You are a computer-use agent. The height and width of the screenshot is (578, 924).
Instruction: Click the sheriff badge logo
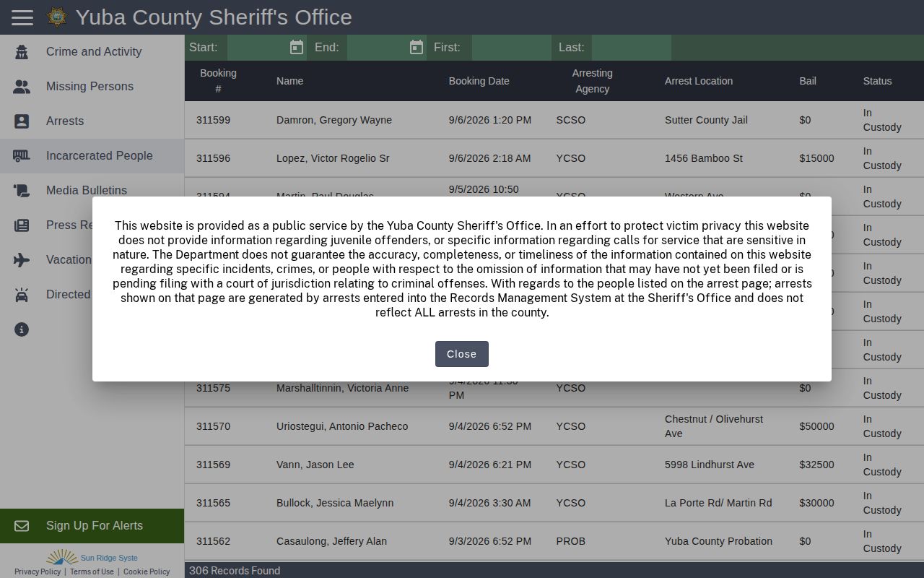(x=57, y=17)
